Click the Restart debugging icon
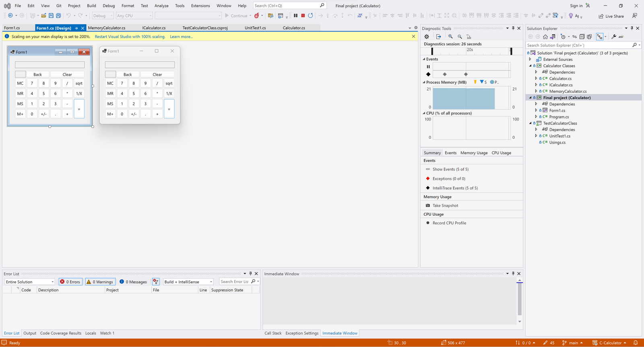This screenshot has height=347, width=644. tap(310, 16)
